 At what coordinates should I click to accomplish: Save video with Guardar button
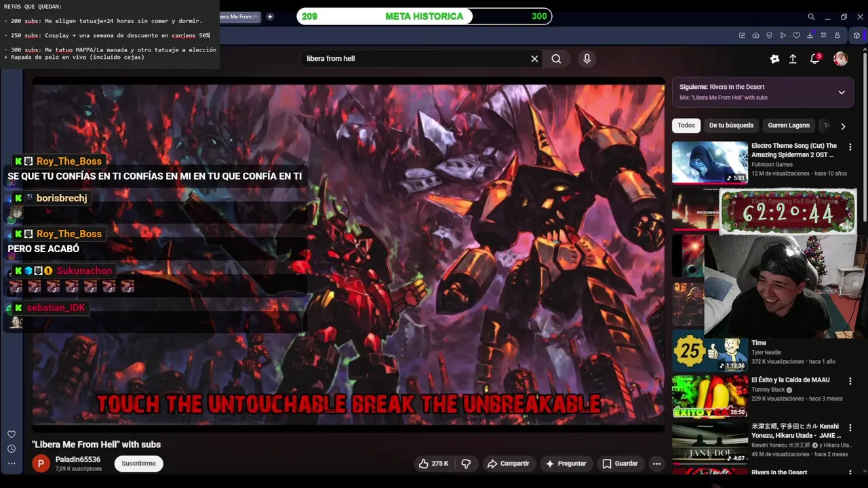620,464
